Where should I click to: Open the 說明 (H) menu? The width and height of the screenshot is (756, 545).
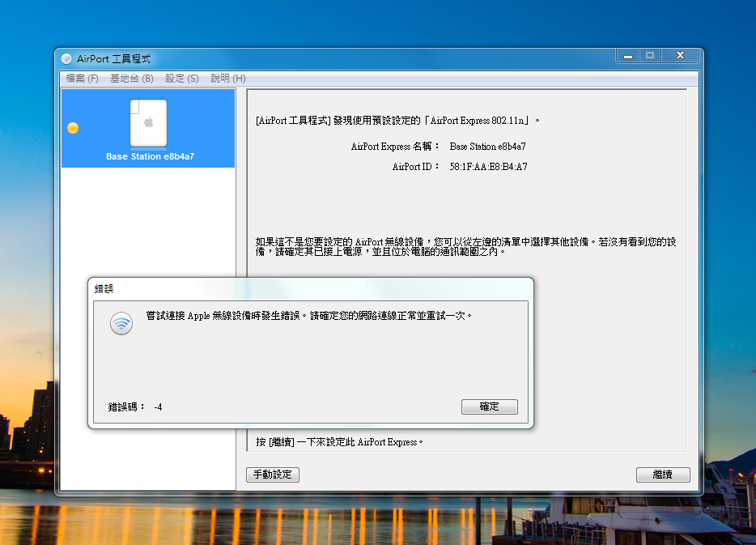click(x=228, y=79)
